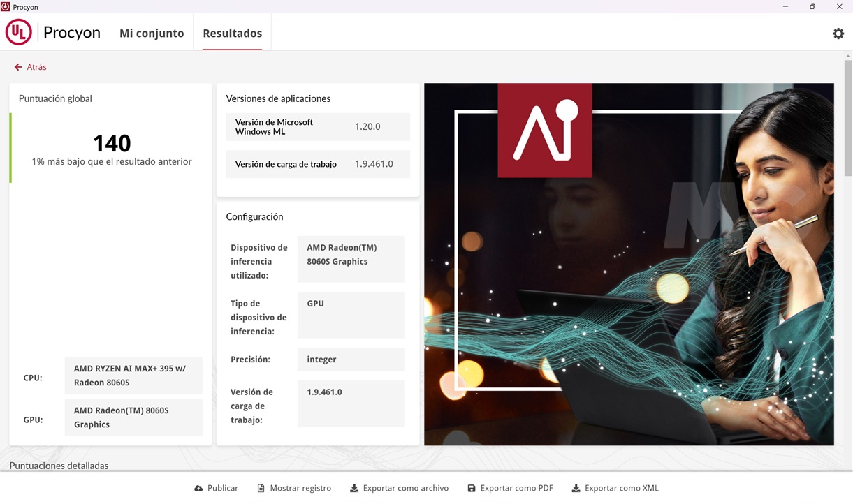This screenshot has height=504, width=853.
Task: Open the log via Mostrar registro
Action: (294, 488)
